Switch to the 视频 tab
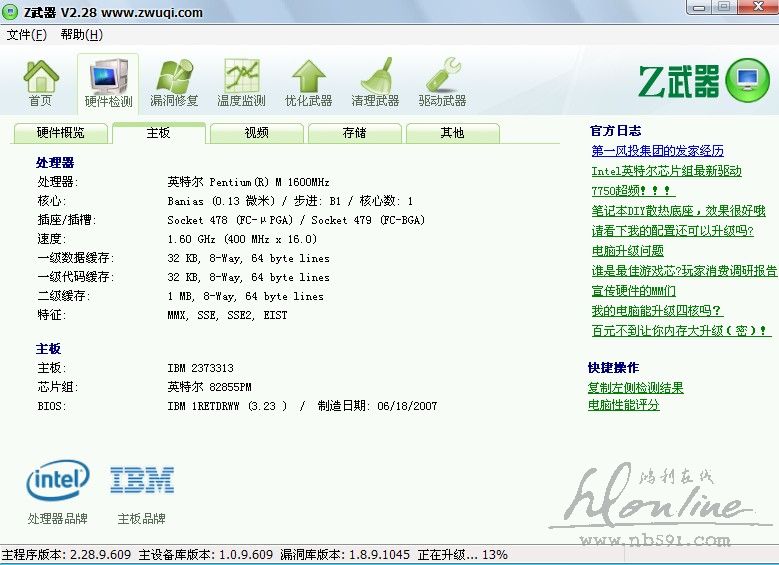The image size is (779, 565). [256, 133]
